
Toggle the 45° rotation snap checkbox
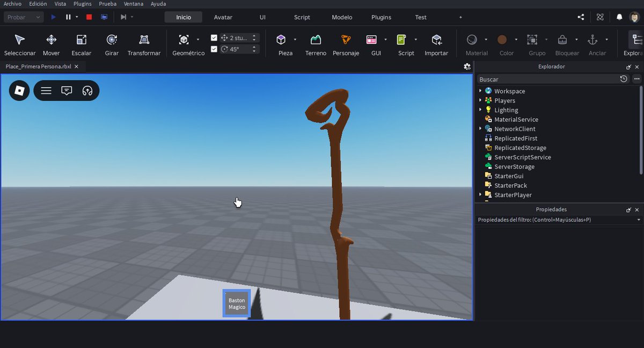[214, 49]
